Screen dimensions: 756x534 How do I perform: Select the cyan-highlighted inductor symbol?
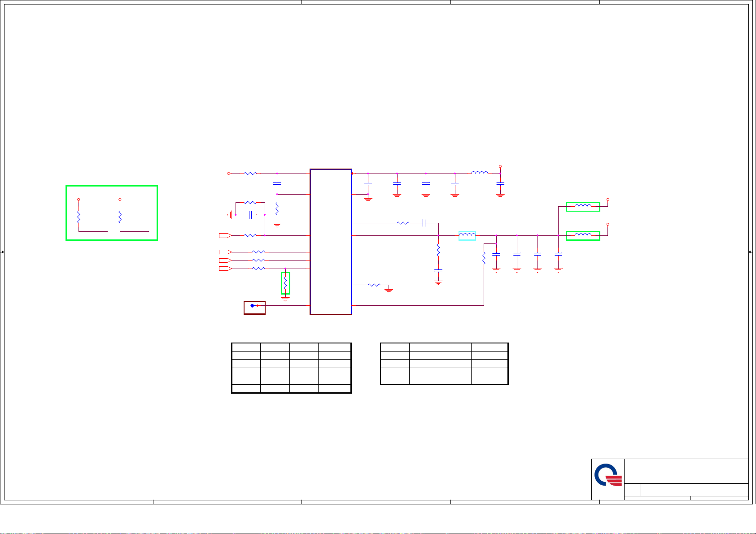click(467, 235)
